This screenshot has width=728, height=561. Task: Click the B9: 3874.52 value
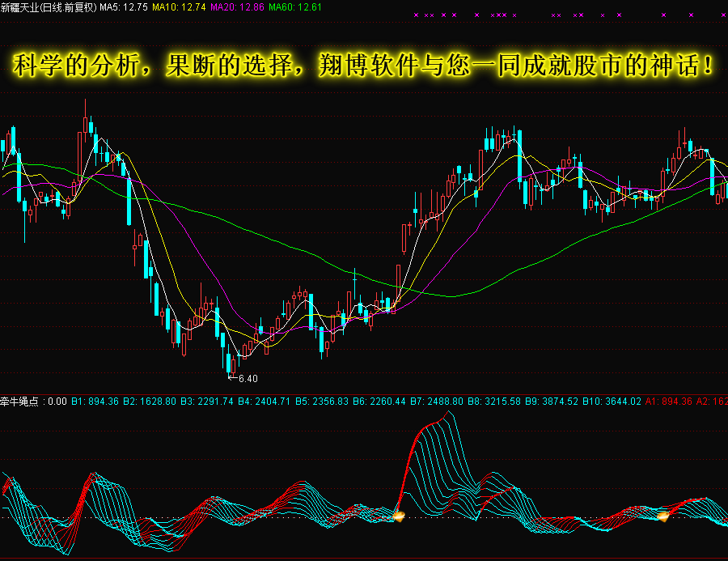[552, 401]
